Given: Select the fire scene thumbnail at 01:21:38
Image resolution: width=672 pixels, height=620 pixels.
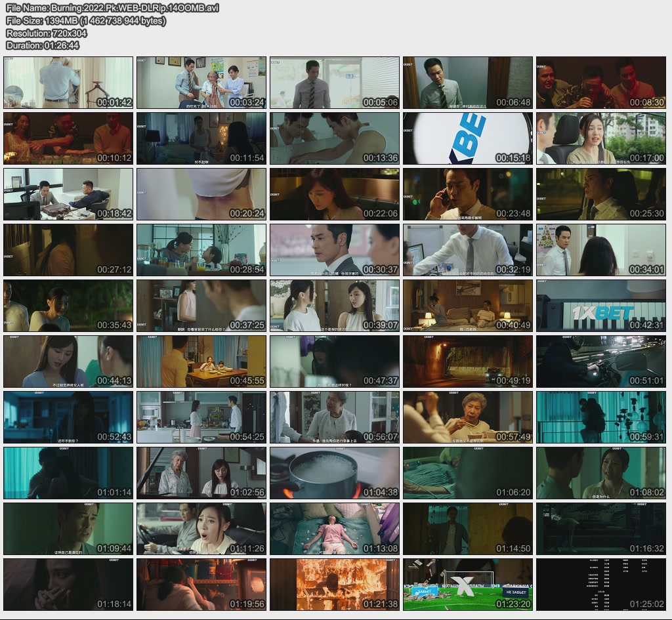Looking at the screenshot, I should [x=335, y=585].
